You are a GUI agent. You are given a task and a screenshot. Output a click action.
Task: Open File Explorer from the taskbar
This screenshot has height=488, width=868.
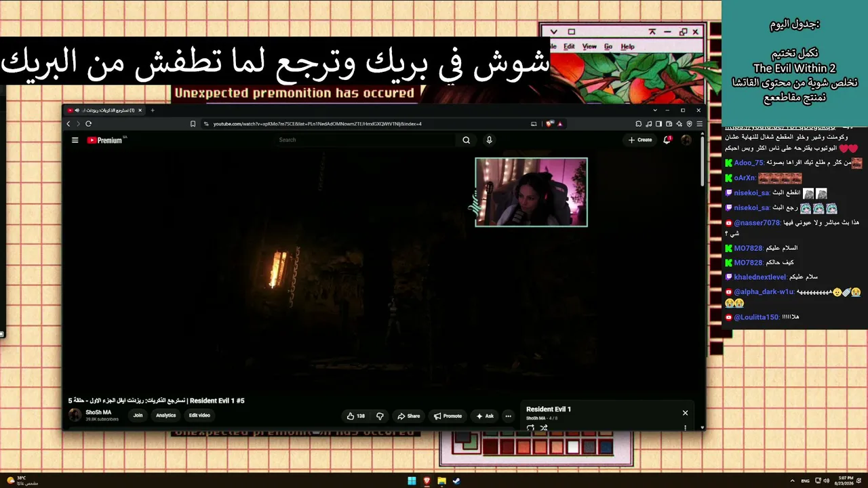441,481
